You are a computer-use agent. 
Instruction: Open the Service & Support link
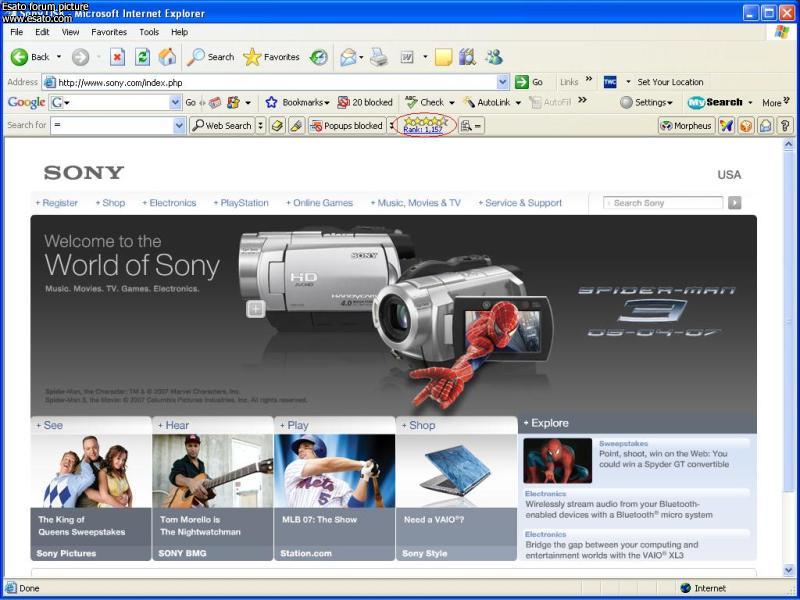coord(520,203)
